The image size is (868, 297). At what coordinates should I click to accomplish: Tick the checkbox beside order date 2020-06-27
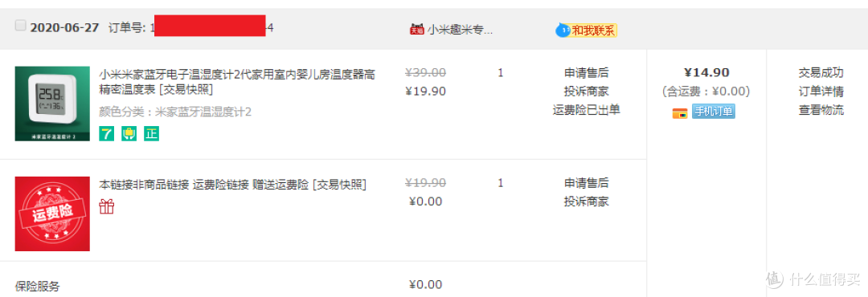(20, 26)
